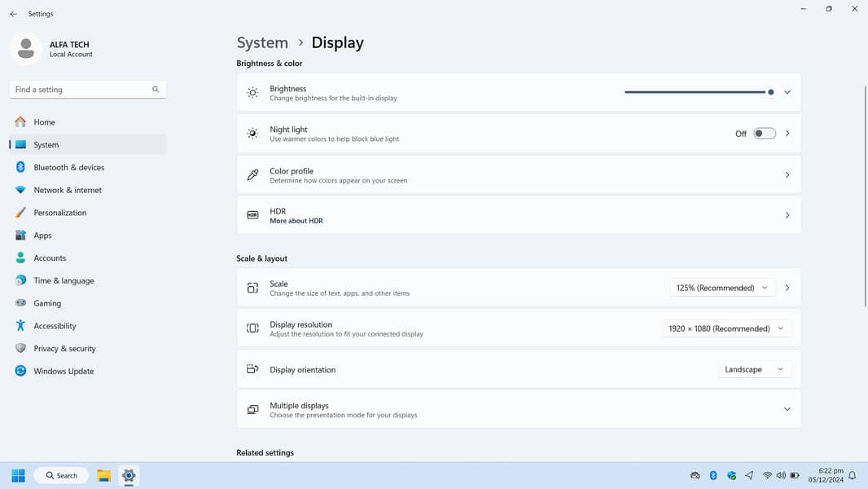Click the volume speaker tray icon

(x=781, y=475)
